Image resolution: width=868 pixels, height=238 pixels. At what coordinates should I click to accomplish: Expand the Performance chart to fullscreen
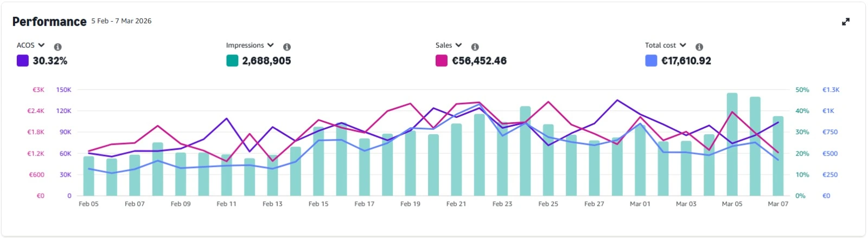(845, 22)
